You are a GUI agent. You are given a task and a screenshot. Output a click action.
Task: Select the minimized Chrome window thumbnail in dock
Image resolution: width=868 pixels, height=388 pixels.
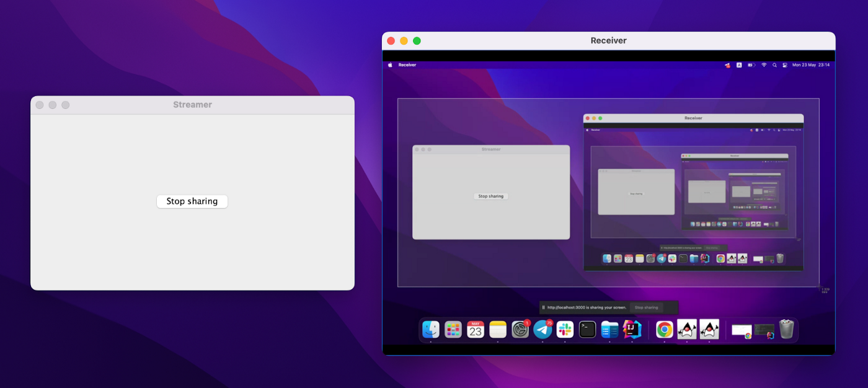742,330
